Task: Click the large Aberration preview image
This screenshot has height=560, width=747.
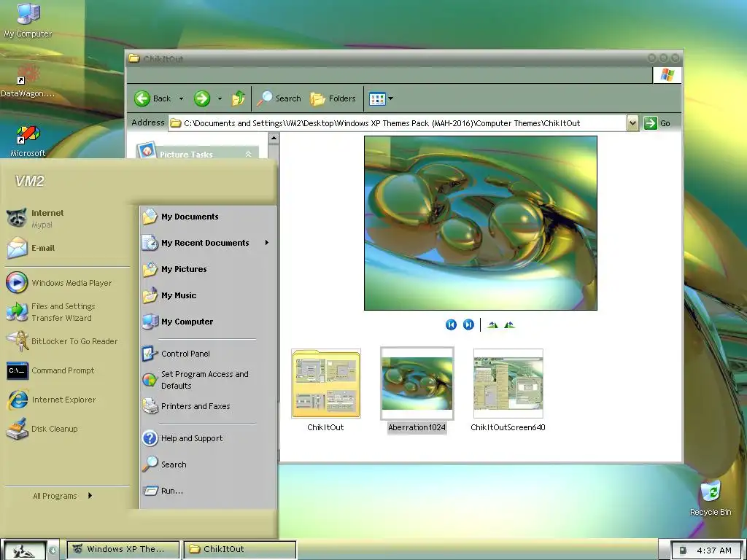Action: coord(480,223)
